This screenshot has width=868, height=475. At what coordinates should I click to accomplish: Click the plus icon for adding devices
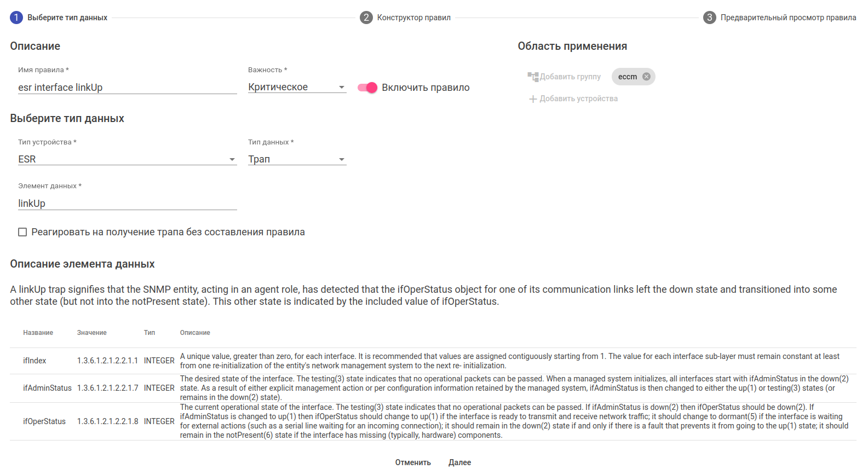click(533, 99)
